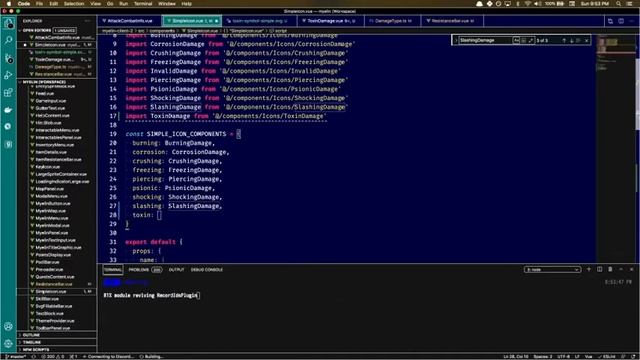Open errors and warnings count in status bar

tap(53, 357)
